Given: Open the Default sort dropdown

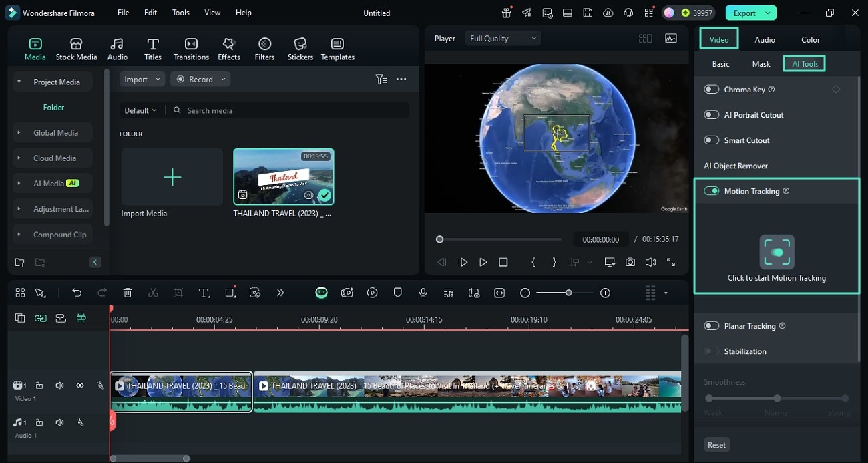Looking at the screenshot, I should tap(140, 110).
